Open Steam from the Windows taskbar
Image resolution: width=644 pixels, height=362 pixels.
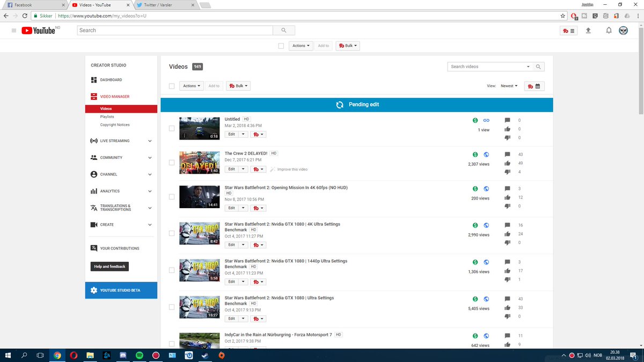204,355
